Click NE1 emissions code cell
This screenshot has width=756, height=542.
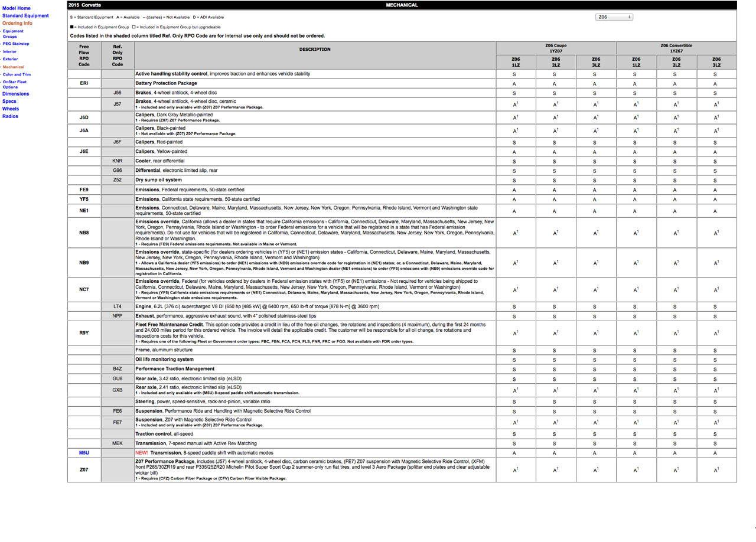pos(84,210)
